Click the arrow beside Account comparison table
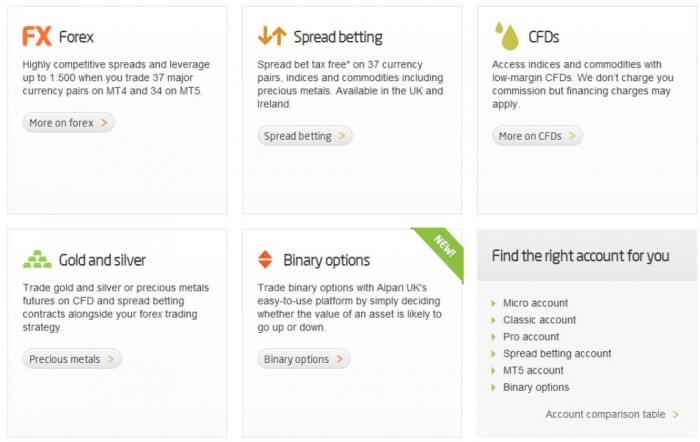 point(676,414)
